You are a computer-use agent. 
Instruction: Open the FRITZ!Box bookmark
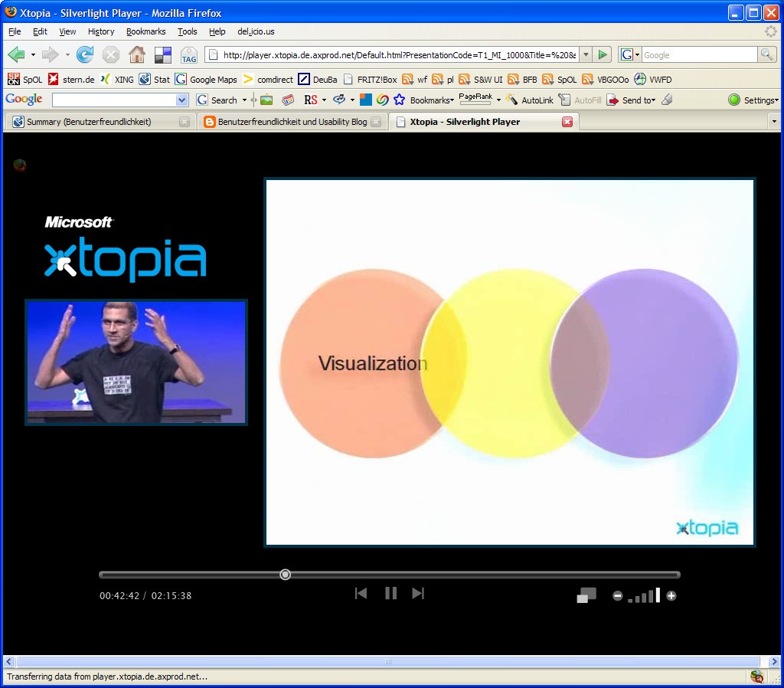pyautogui.click(x=370, y=79)
